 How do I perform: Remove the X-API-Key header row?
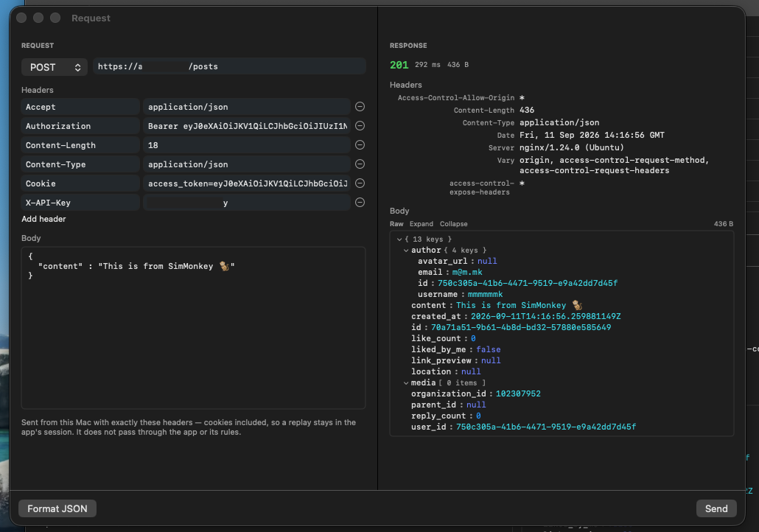click(x=360, y=203)
